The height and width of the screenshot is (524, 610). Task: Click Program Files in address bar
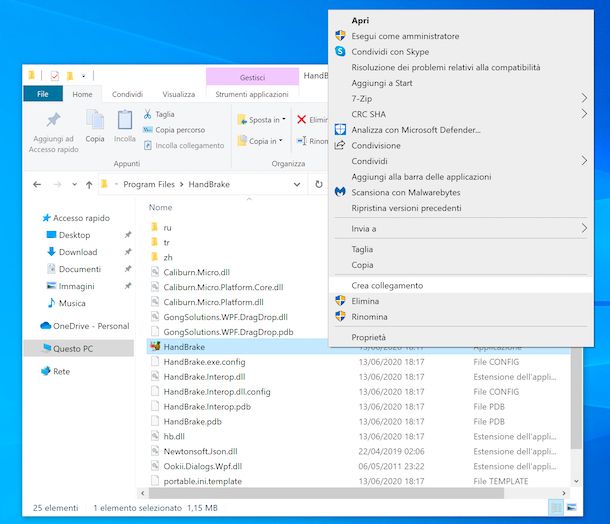[x=149, y=184]
